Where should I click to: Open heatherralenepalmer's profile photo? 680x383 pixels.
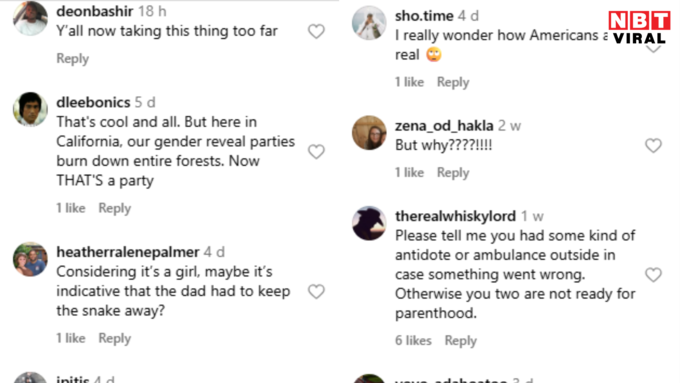click(30, 259)
